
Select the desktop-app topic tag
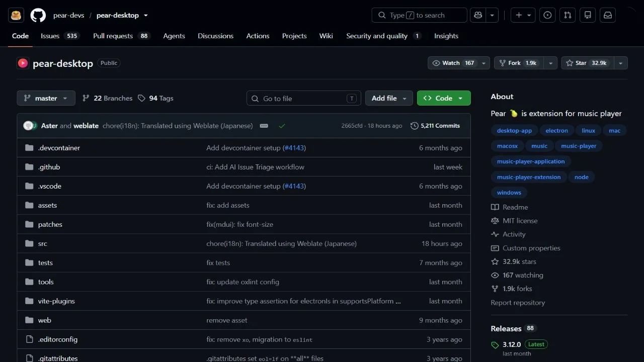514,131
